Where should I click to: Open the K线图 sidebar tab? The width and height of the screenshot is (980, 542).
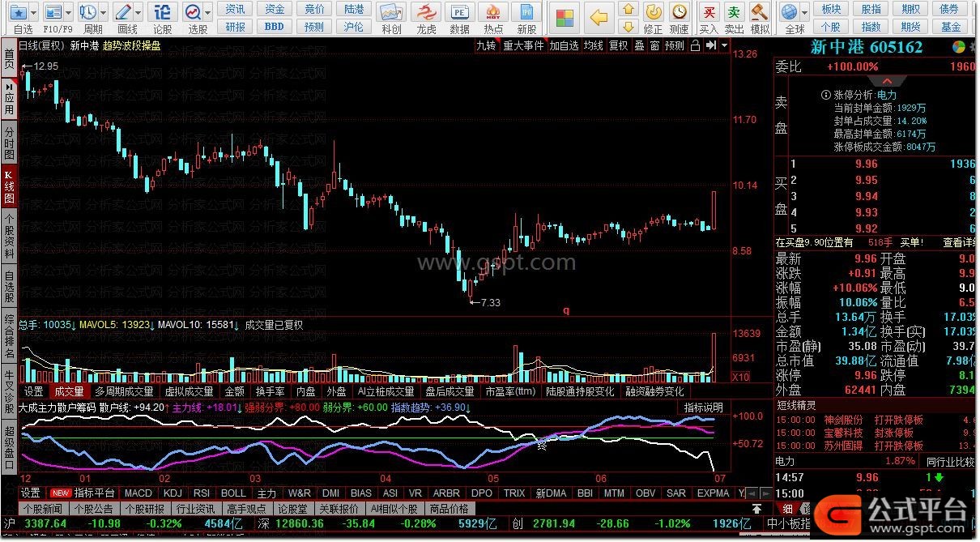click(x=9, y=187)
